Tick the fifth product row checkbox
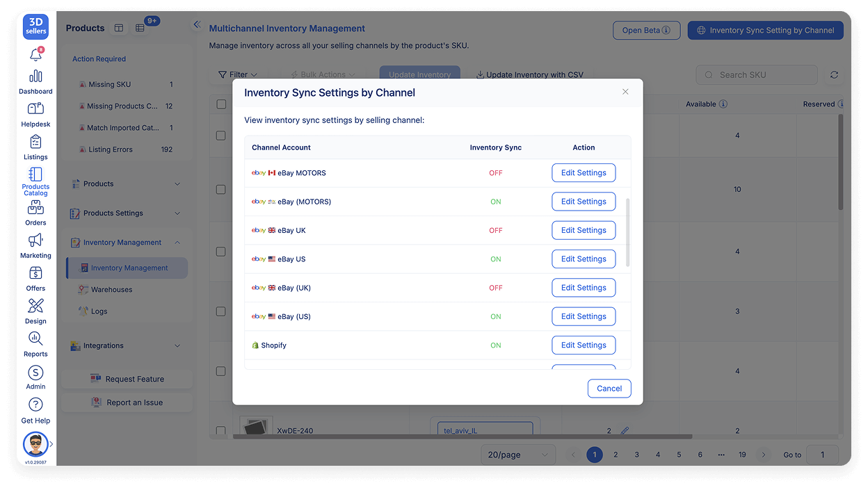 pos(221,371)
